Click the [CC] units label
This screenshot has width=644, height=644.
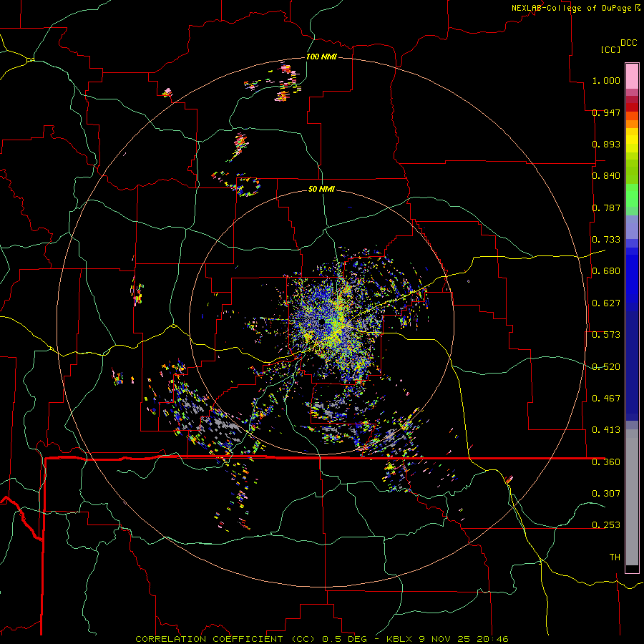tap(610, 49)
